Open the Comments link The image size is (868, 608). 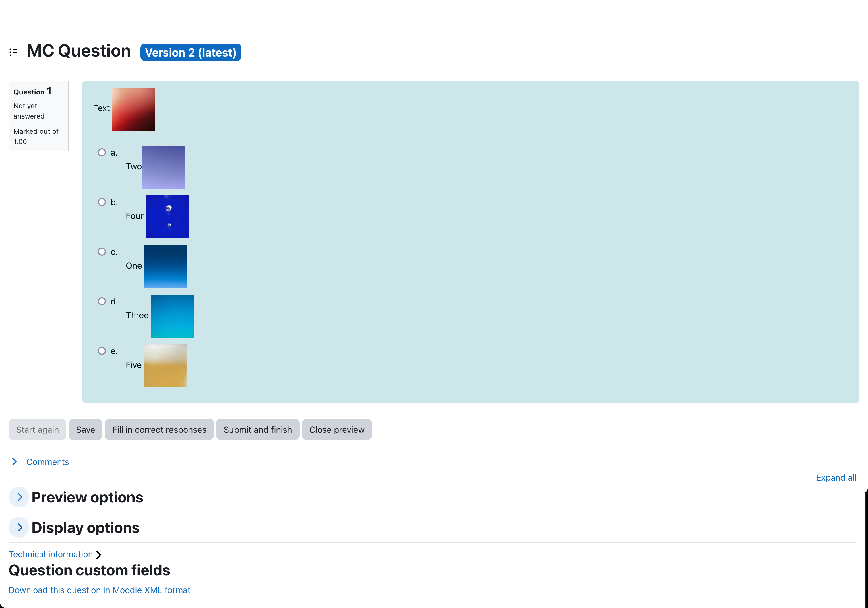(x=48, y=462)
